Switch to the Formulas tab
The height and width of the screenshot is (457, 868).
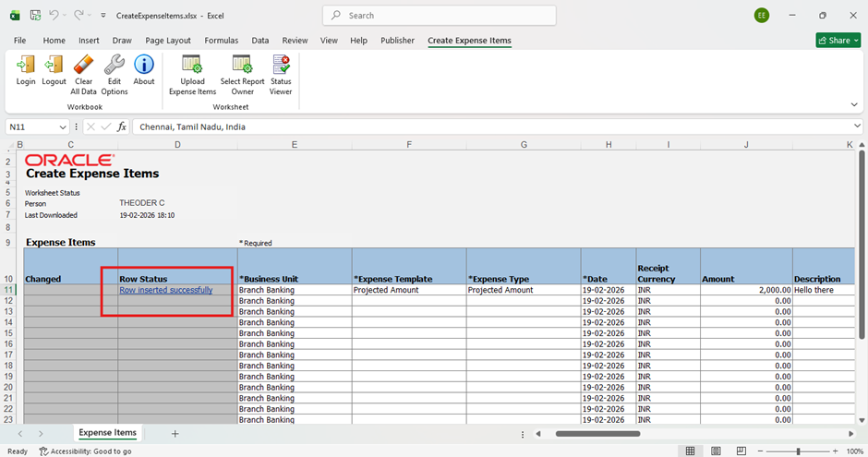pos(222,41)
